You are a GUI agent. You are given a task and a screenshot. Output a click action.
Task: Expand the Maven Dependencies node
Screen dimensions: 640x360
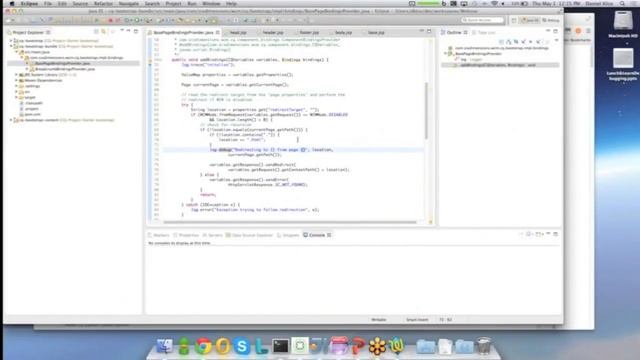17,80
